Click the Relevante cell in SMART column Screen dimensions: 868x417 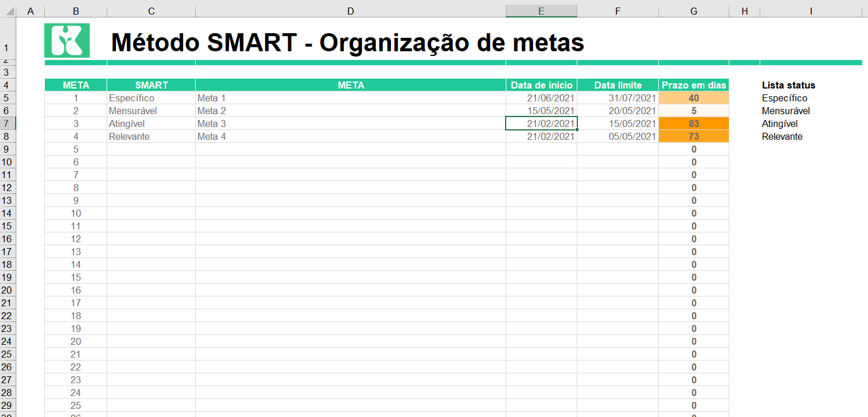coord(151,136)
